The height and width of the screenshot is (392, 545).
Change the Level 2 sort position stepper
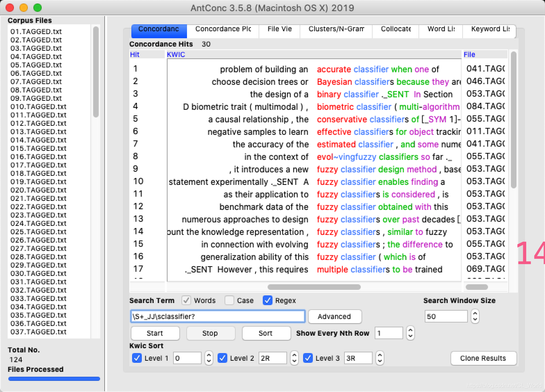pyautogui.click(x=294, y=358)
